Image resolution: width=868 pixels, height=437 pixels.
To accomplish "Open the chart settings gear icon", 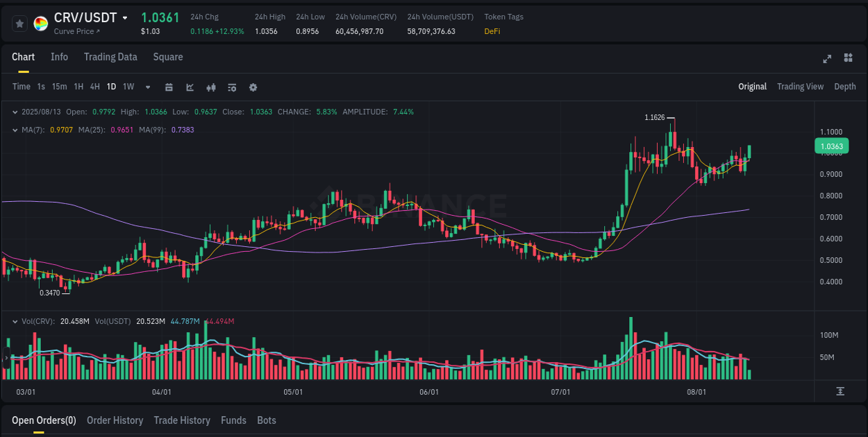I will [x=253, y=87].
